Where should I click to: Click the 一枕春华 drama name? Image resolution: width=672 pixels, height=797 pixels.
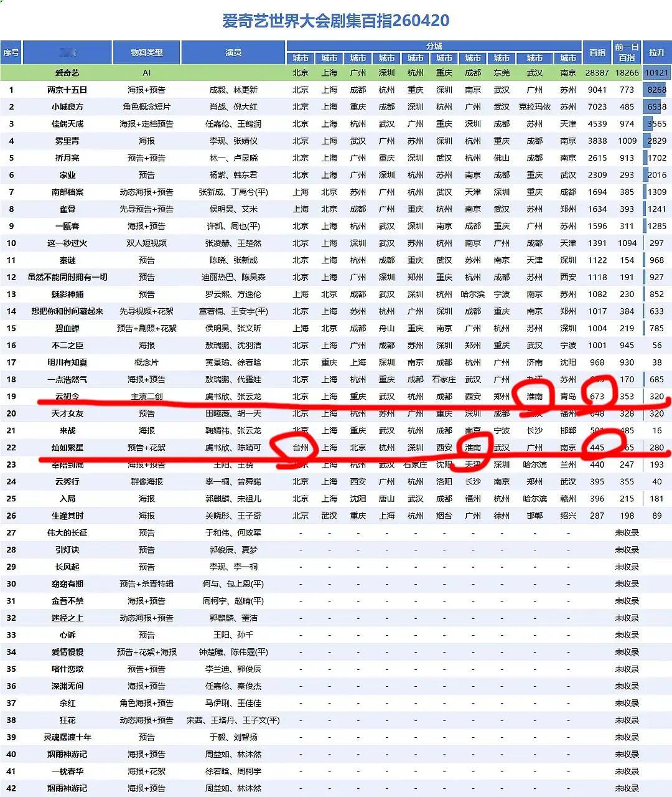click(x=67, y=771)
